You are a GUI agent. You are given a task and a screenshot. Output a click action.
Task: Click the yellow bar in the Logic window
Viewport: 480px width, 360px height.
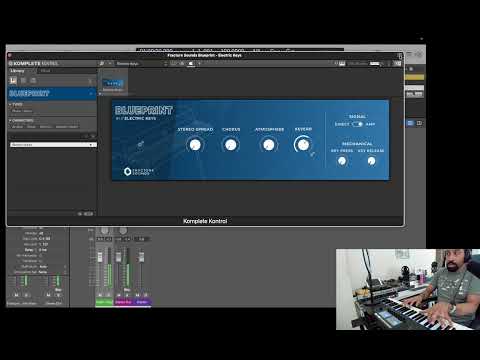[x=414, y=77]
